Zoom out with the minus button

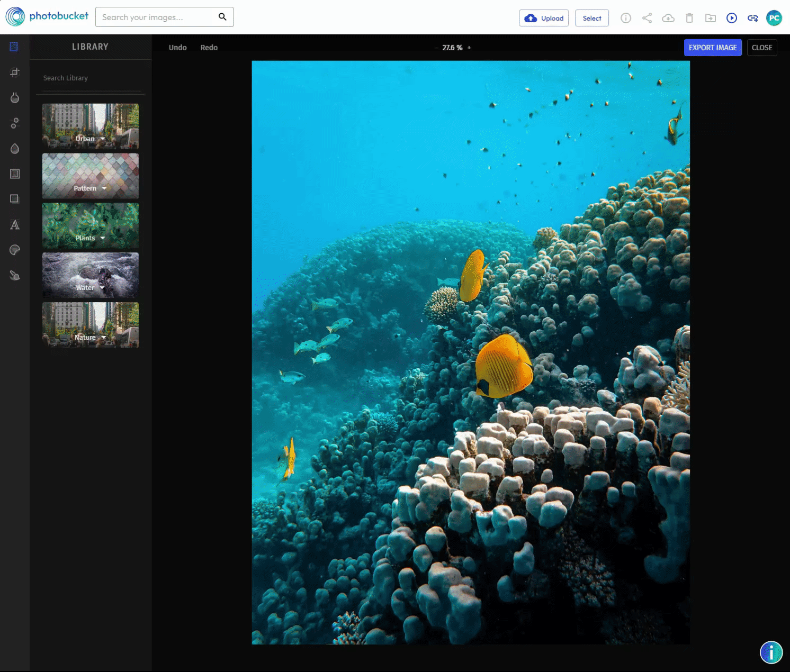coord(437,48)
